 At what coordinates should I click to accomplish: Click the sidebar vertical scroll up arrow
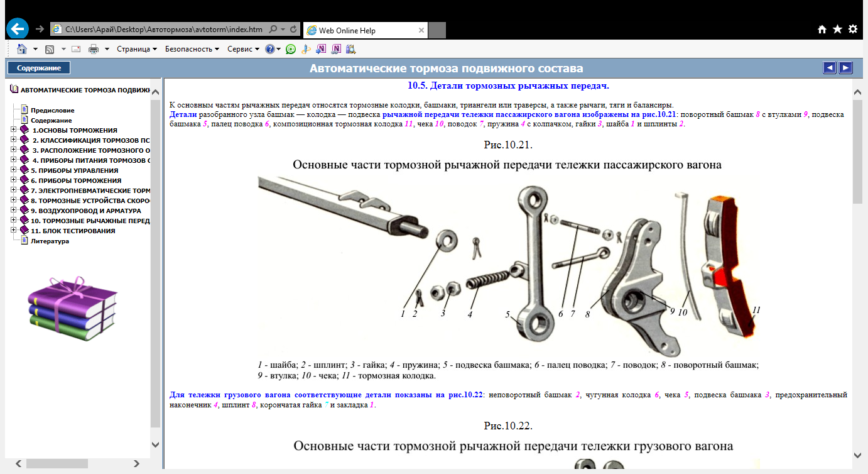pyautogui.click(x=156, y=91)
